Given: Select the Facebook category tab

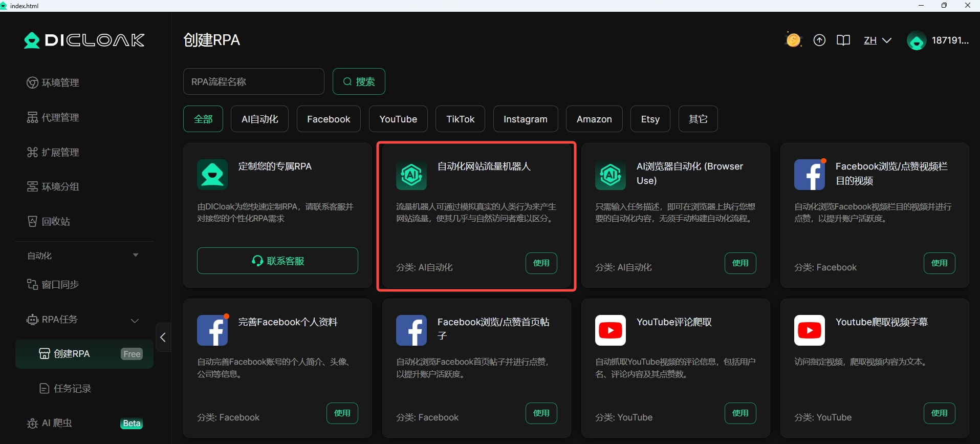Looking at the screenshot, I should (x=329, y=119).
